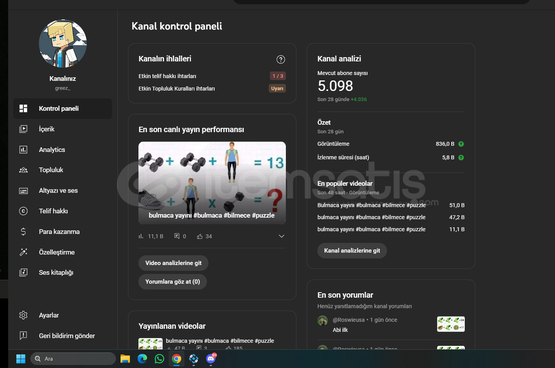The image size is (555, 368).
Task: Click the Windows taskbar search box
Action: pyautogui.click(x=73, y=359)
